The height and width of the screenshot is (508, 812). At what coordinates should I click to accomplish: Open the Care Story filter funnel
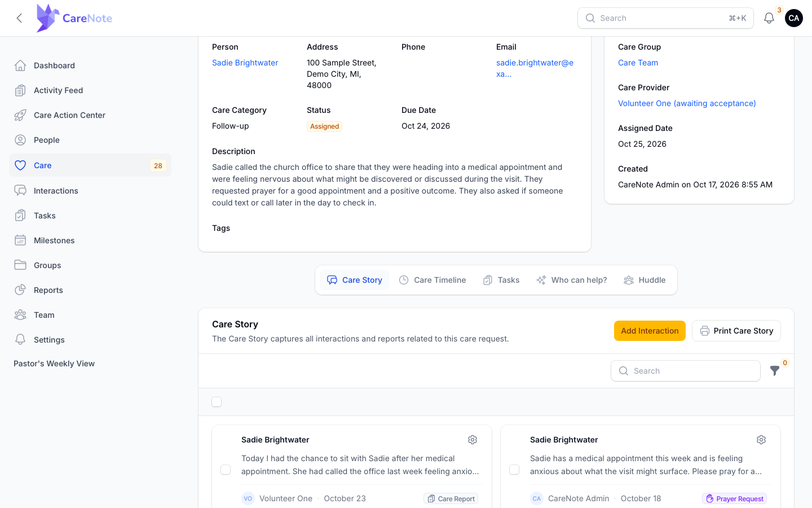[775, 371]
